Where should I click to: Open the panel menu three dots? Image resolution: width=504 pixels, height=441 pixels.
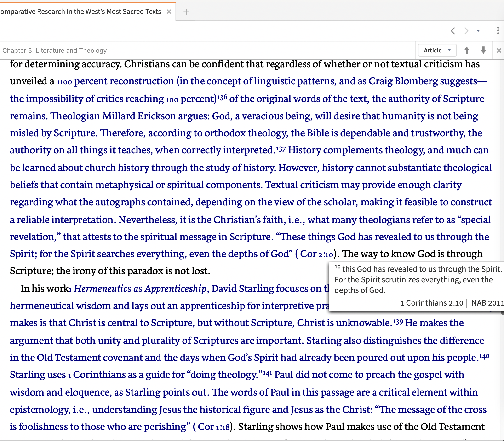tap(498, 30)
